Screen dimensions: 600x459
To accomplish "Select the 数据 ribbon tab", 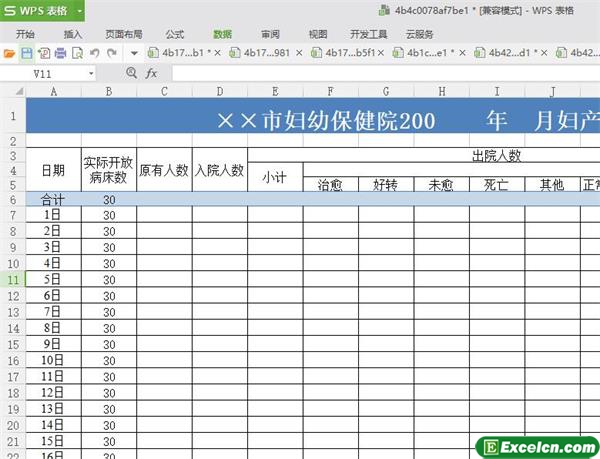I will point(223,34).
